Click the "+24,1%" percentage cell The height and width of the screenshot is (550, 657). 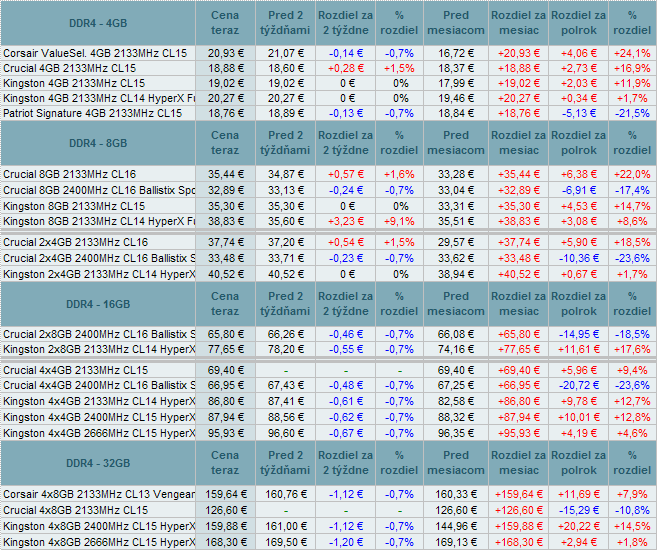632,53
